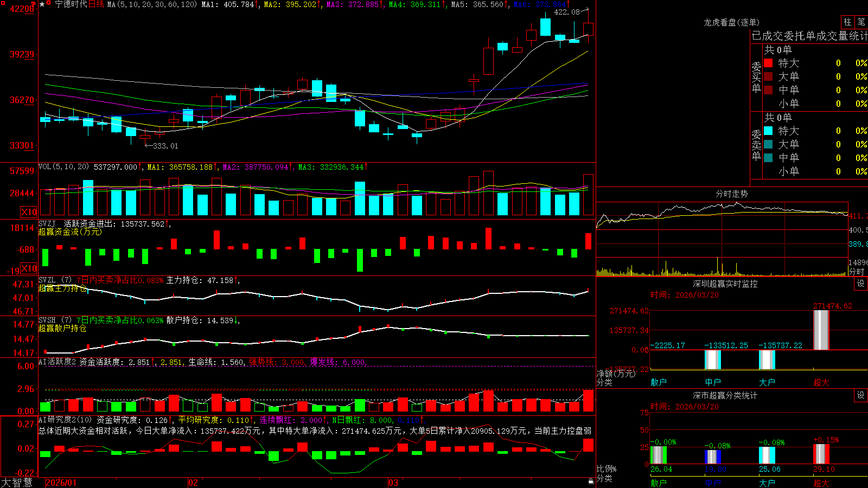
Task: Click the teal 中单 swatch under 委卖单
Action: click(x=768, y=158)
